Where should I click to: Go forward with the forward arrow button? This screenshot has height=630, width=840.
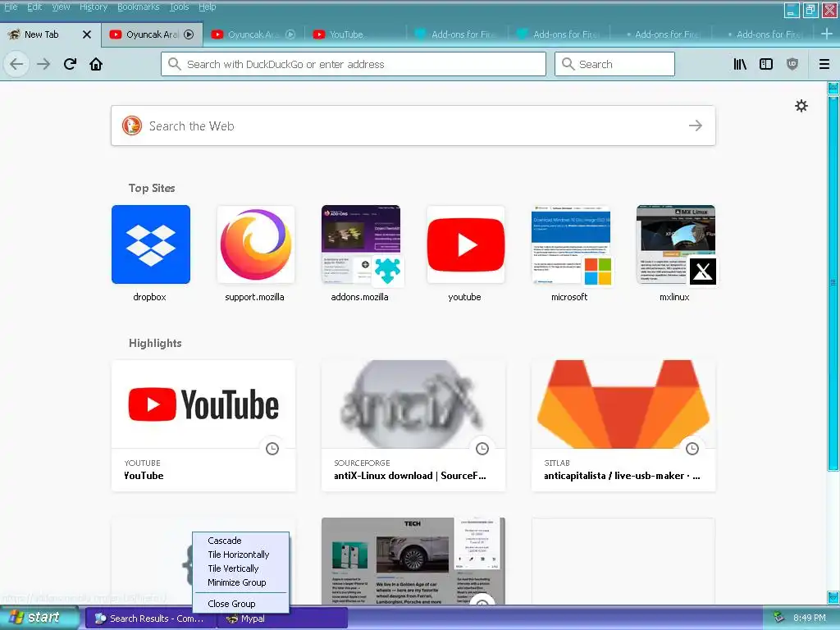pyautogui.click(x=43, y=64)
